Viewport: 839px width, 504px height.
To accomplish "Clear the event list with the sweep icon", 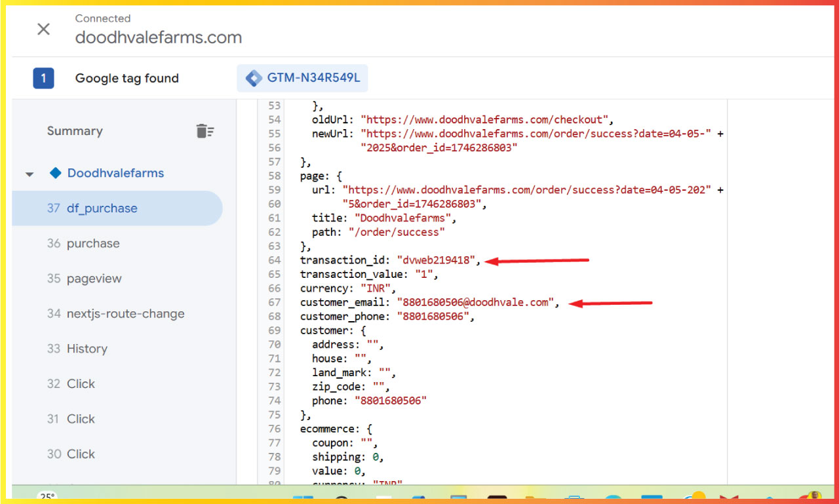I will [205, 131].
